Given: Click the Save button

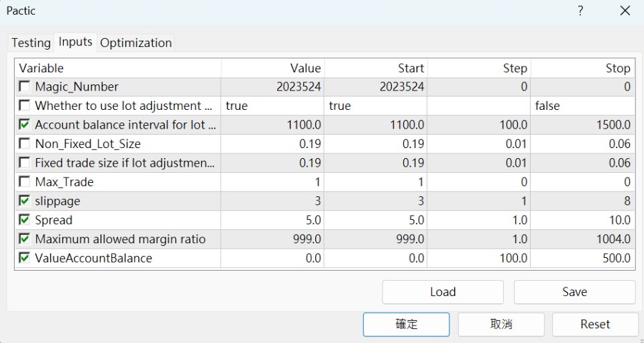Looking at the screenshot, I should 575,291.
